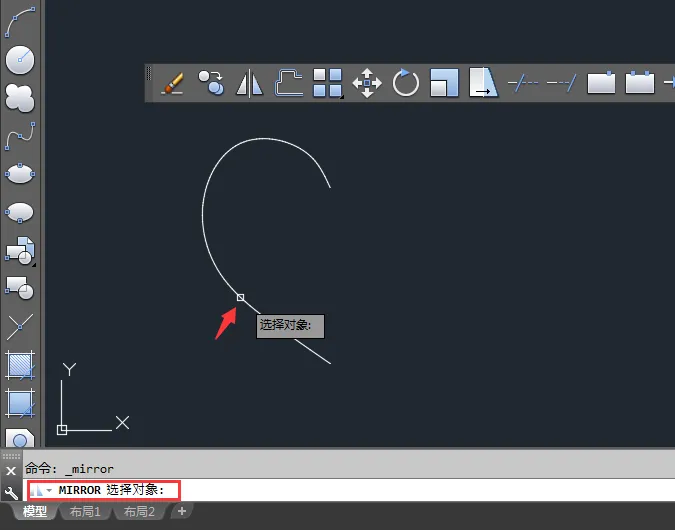Select the Arc drawing tool

tap(20, 22)
